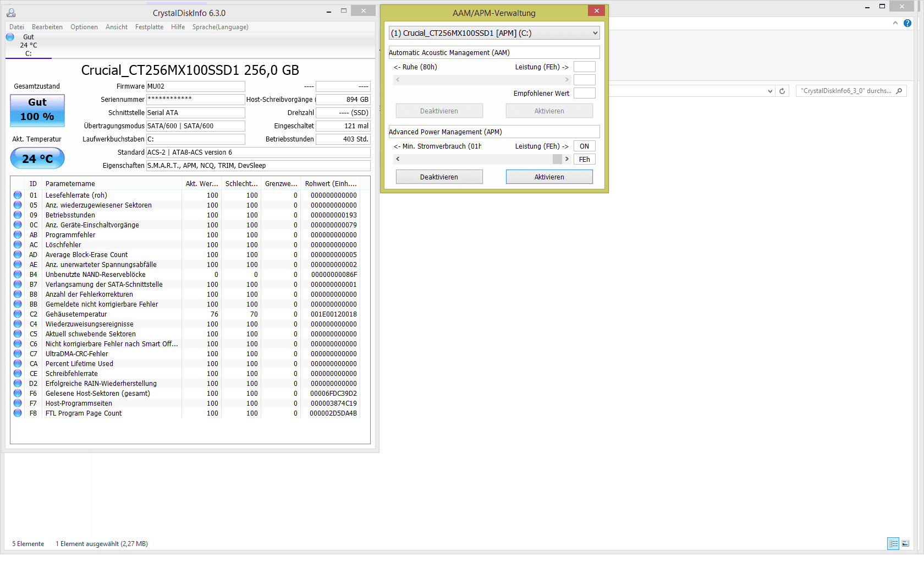The image size is (924, 578).
Task: Click status icon of Schreibfehlerrate row
Action: [x=18, y=373]
